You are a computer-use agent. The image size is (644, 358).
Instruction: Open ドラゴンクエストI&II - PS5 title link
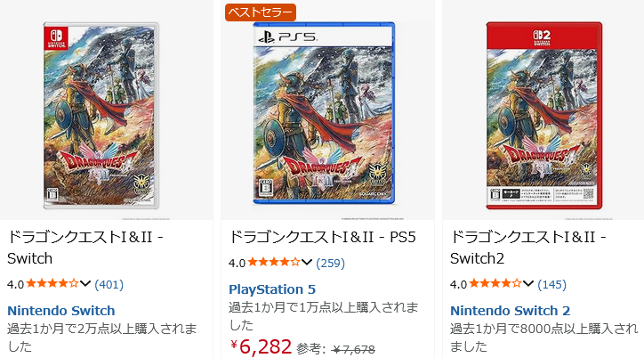(322, 237)
